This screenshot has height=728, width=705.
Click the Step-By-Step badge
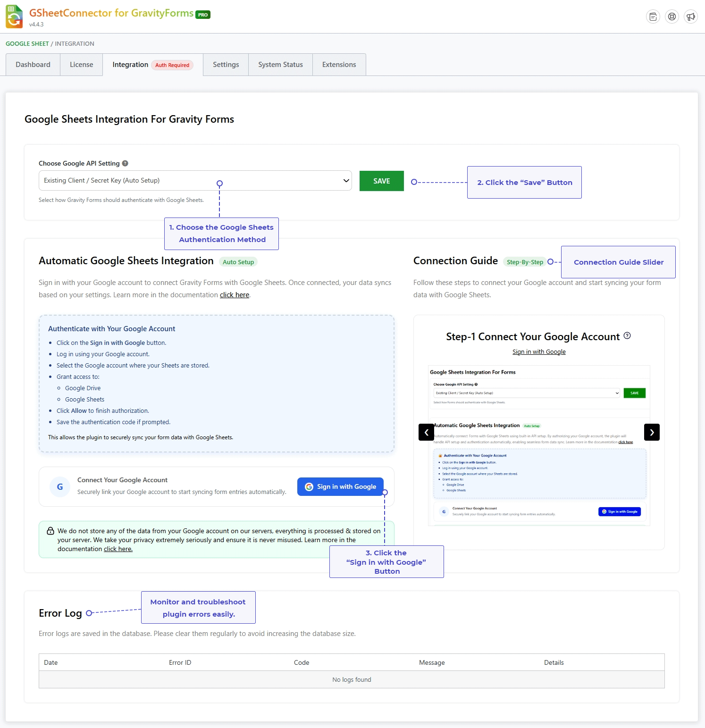525,262
